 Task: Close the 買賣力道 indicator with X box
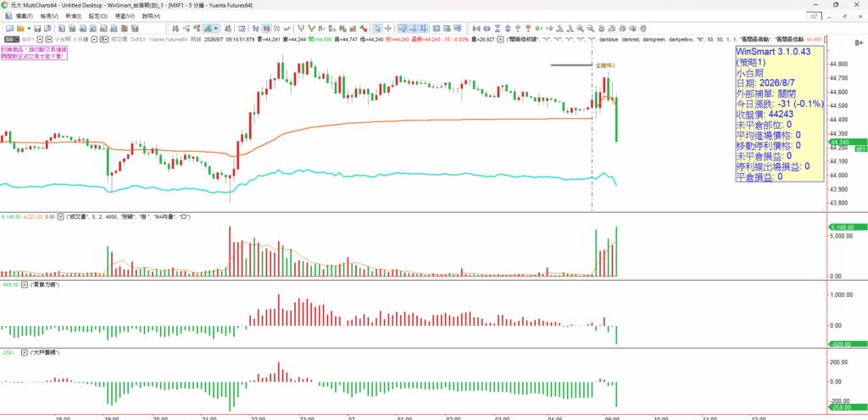tap(25, 284)
